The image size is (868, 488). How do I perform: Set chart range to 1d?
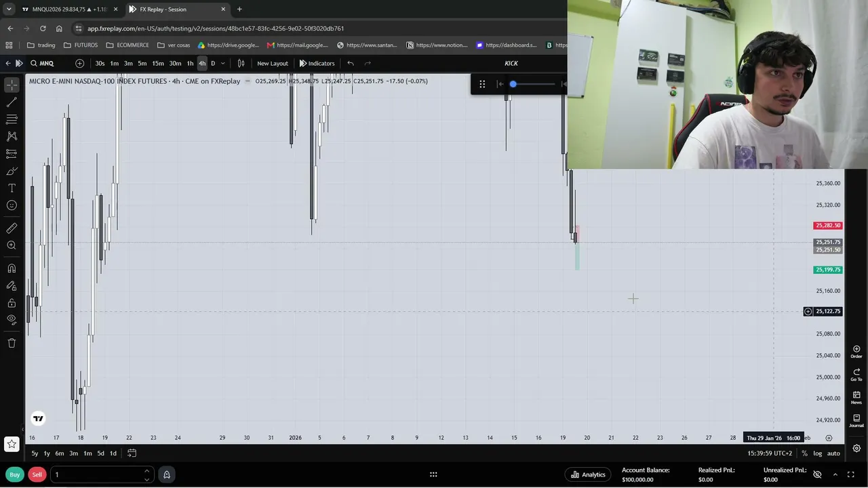click(x=113, y=453)
